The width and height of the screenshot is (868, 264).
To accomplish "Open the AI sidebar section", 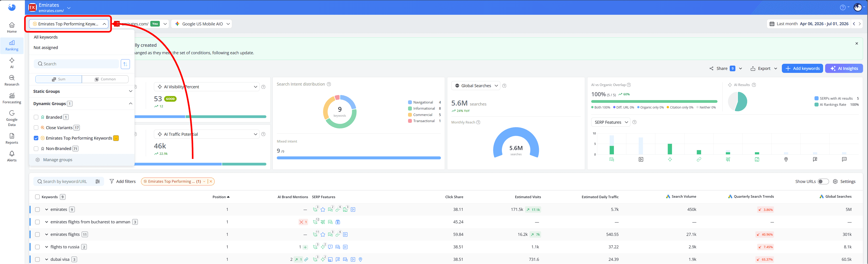I will pyautogui.click(x=12, y=63).
